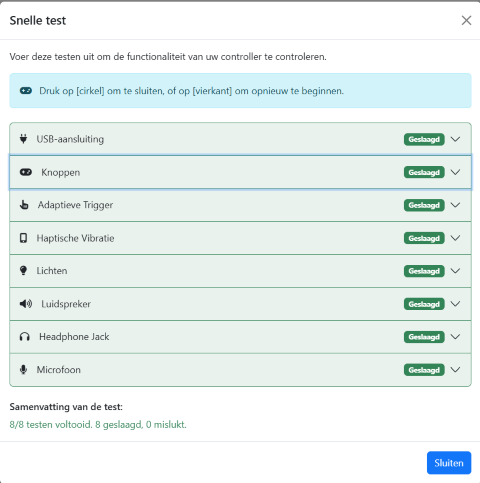The height and width of the screenshot is (483, 480).
Task: Click the Geslaagd badge for Haptische Vibratie
Action: click(x=424, y=238)
